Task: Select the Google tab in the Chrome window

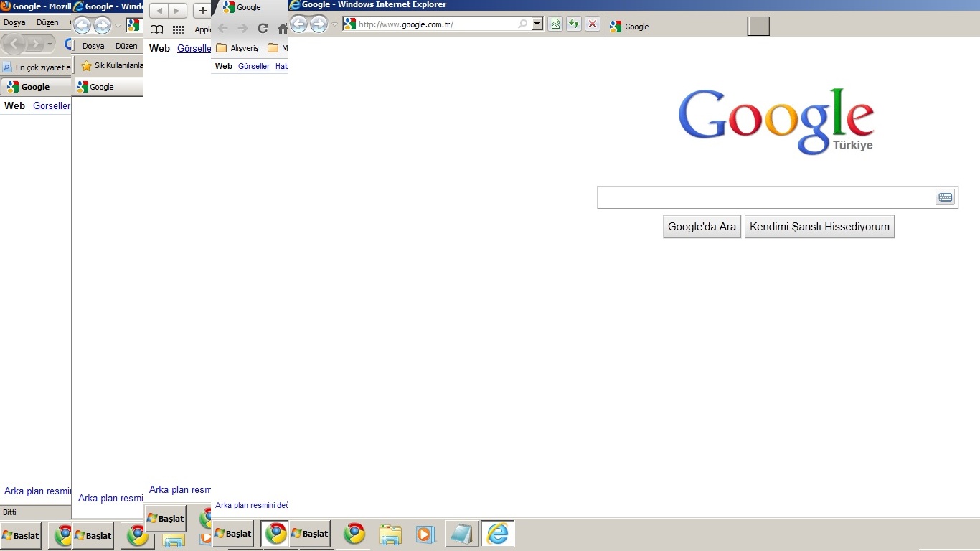Action: tap(250, 8)
